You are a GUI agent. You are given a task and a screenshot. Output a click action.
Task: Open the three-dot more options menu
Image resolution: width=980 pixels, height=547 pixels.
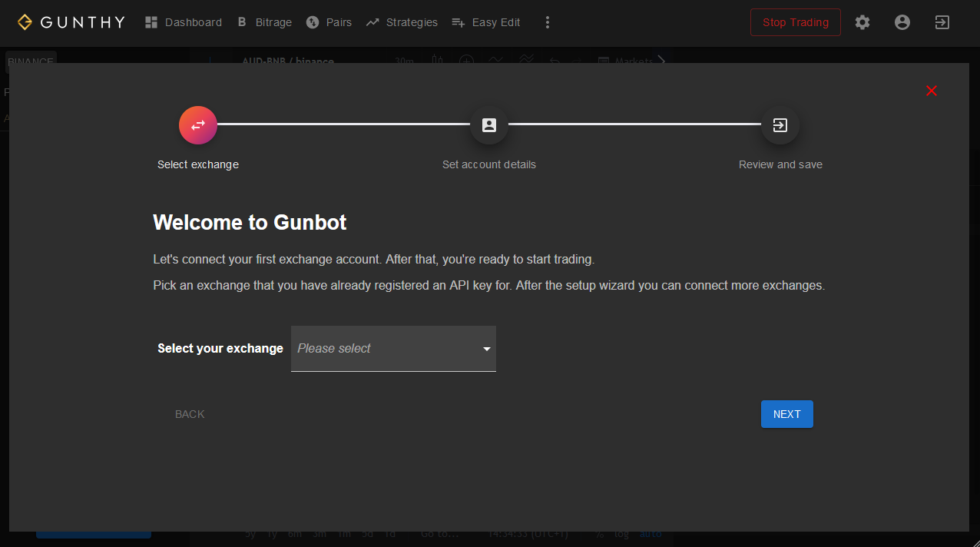548,22
